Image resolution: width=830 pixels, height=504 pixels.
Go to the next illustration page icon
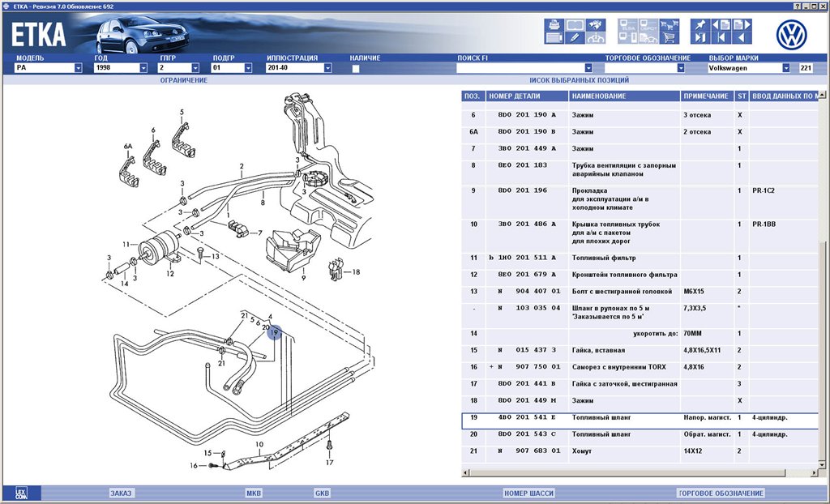[x=742, y=25]
